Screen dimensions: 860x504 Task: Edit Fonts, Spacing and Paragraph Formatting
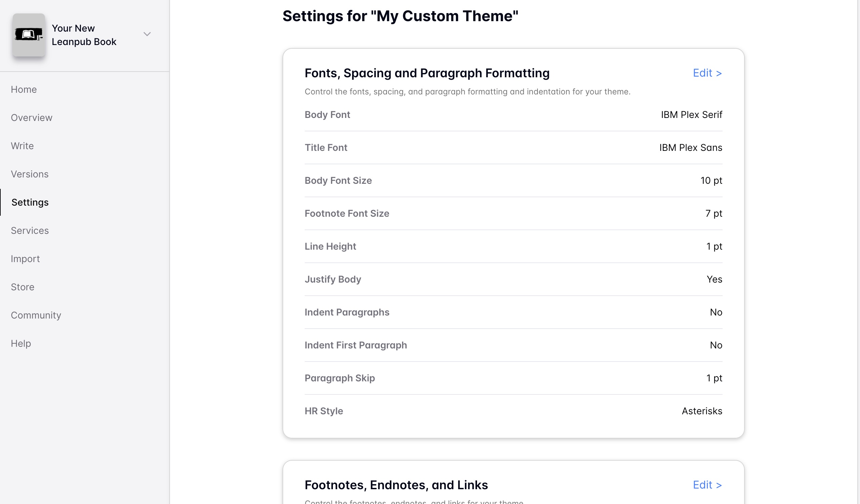707,73
